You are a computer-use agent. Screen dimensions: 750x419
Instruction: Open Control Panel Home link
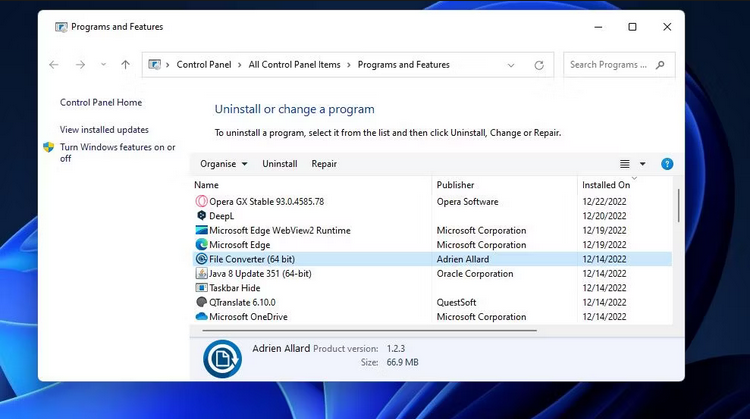click(101, 102)
